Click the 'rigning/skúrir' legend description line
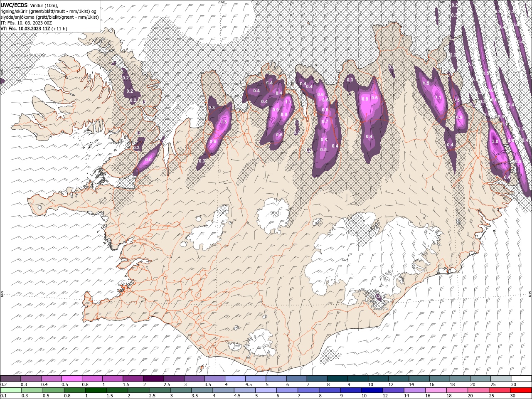The width and height of the screenshot is (532, 399). [49, 11]
